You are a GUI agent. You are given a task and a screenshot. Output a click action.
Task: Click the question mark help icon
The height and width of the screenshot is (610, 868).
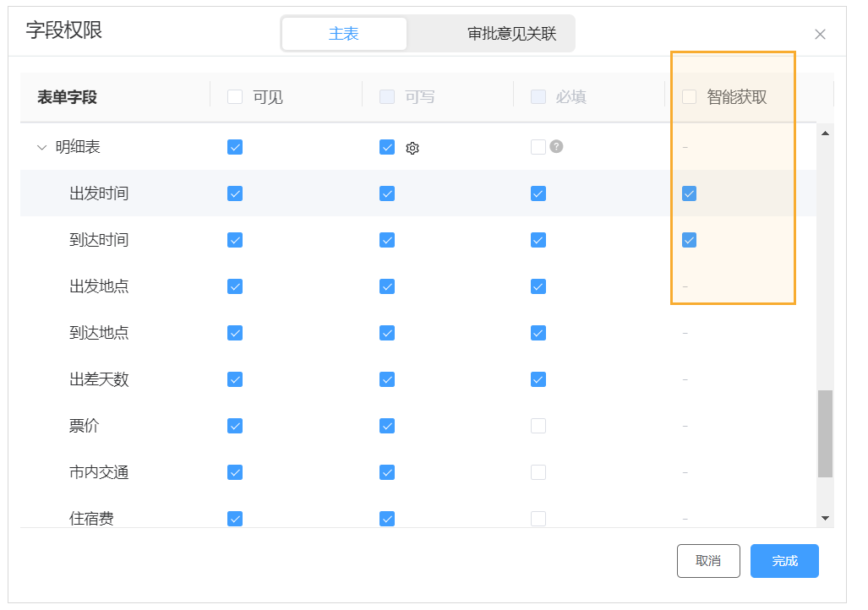(x=556, y=146)
